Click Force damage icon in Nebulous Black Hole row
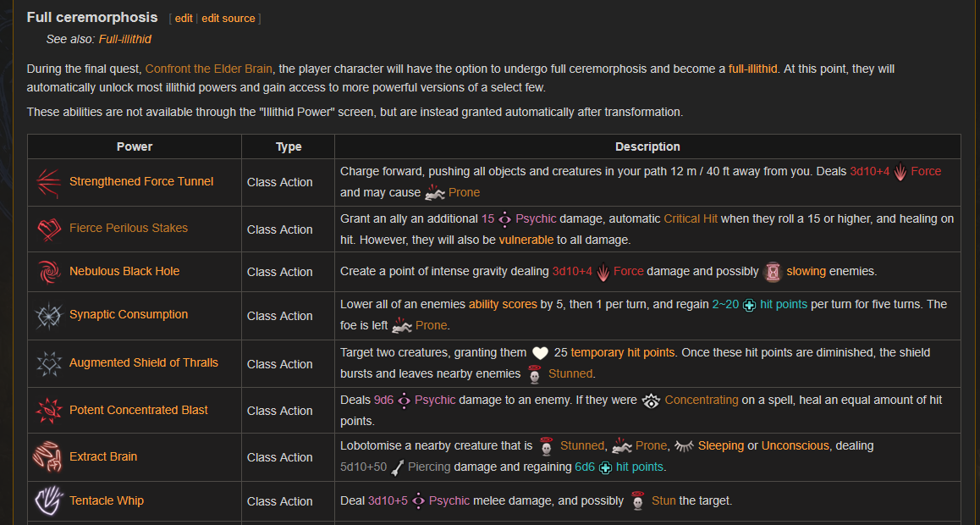Viewport: 980px width, 525px height. click(603, 272)
